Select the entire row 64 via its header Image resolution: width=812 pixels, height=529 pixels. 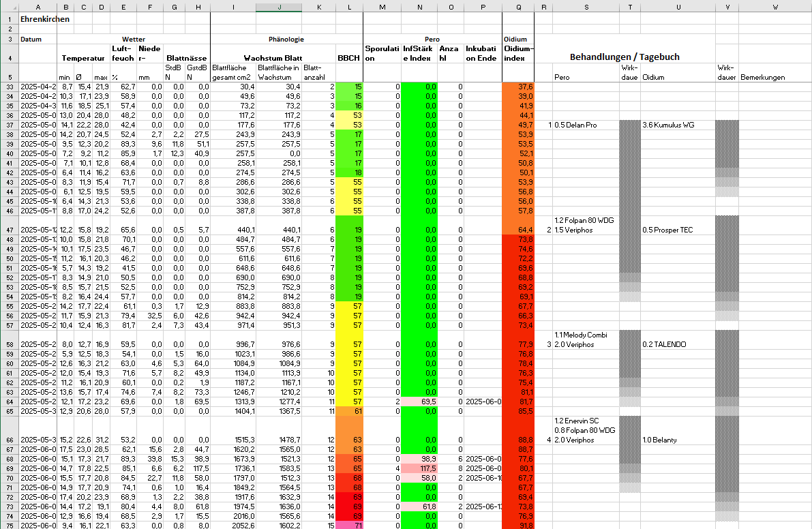point(9,402)
